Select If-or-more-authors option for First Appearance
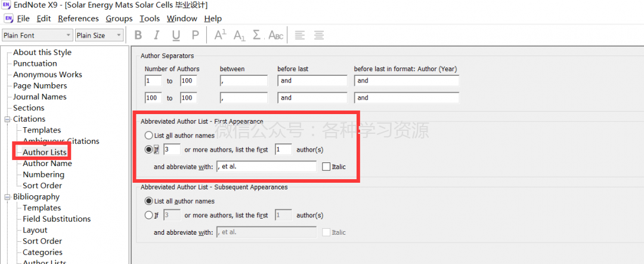Screen dimensions: 644x264 pos(148,150)
